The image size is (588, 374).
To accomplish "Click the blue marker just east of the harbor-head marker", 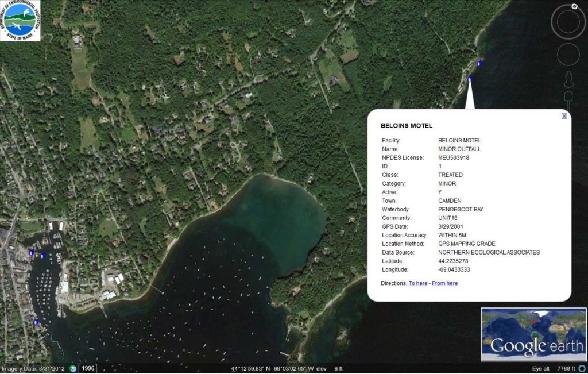I will click(42, 256).
